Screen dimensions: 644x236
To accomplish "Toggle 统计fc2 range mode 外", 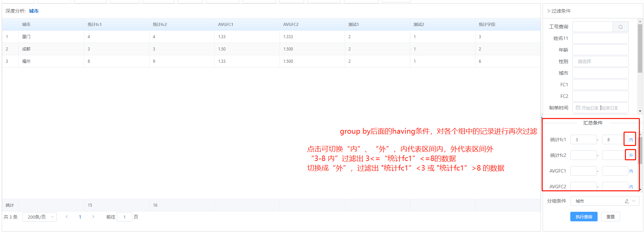I will (631, 156).
